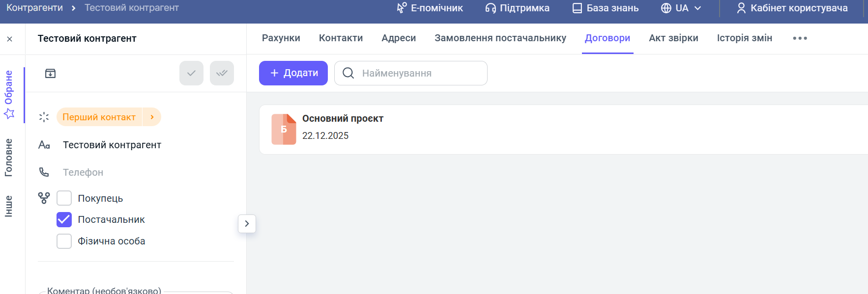The image size is (868, 294).
Task: Open the UA language dropdown chevron
Action: (x=697, y=8)
